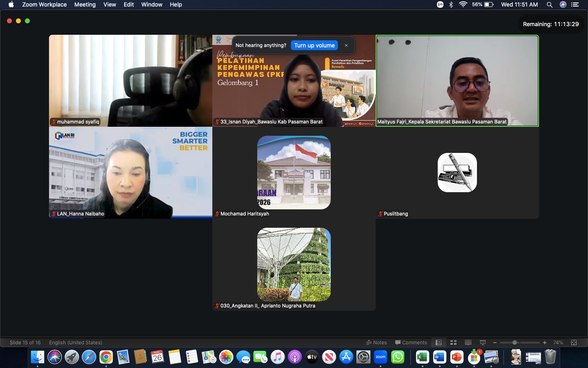The width and height of the screenshot is (588, 368).
Task: Open the Trash in the Dock
Action: point(550,357)
